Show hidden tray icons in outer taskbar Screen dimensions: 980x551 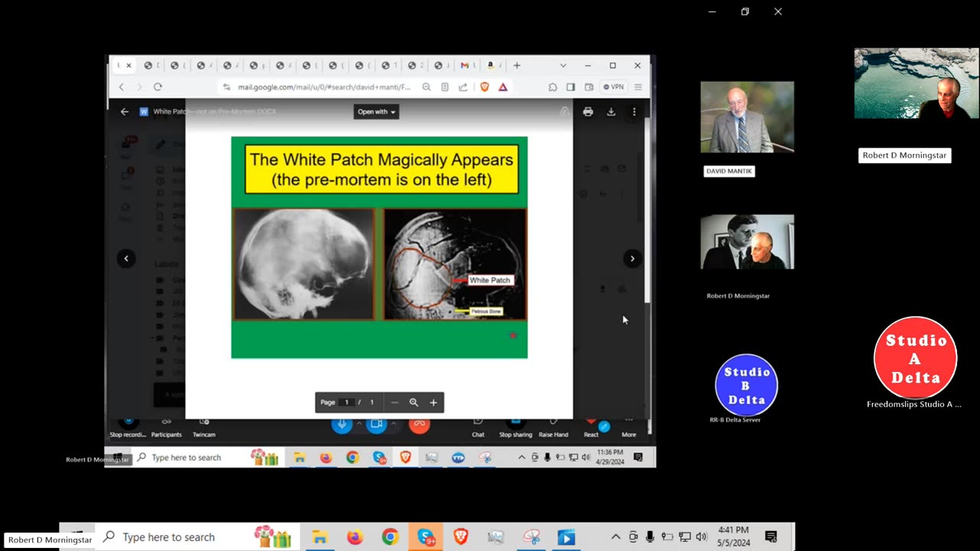click(x=616, y=537)
